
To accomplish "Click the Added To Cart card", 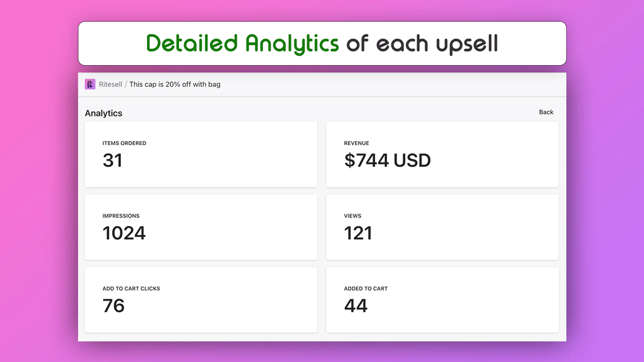I will (x=442, y=300).
